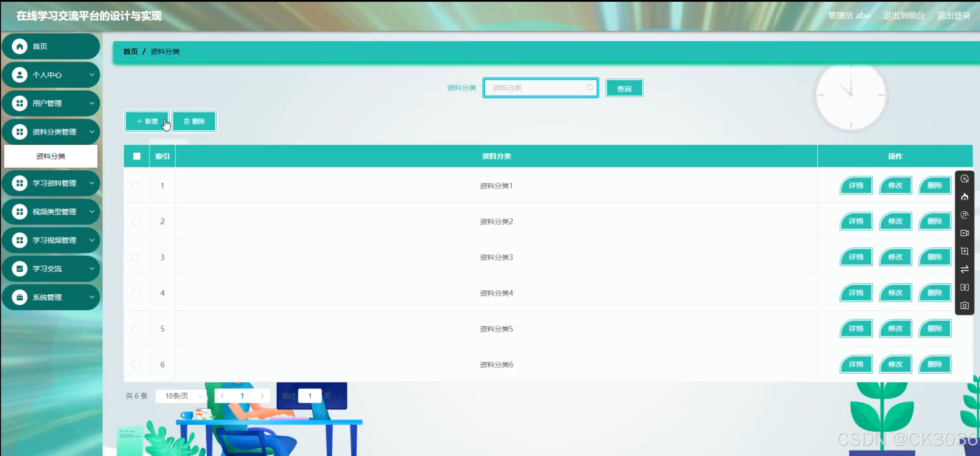The height and width of the screenshot is (456, 980).
Task: Click the music note refresh icon
Action: 964,215
